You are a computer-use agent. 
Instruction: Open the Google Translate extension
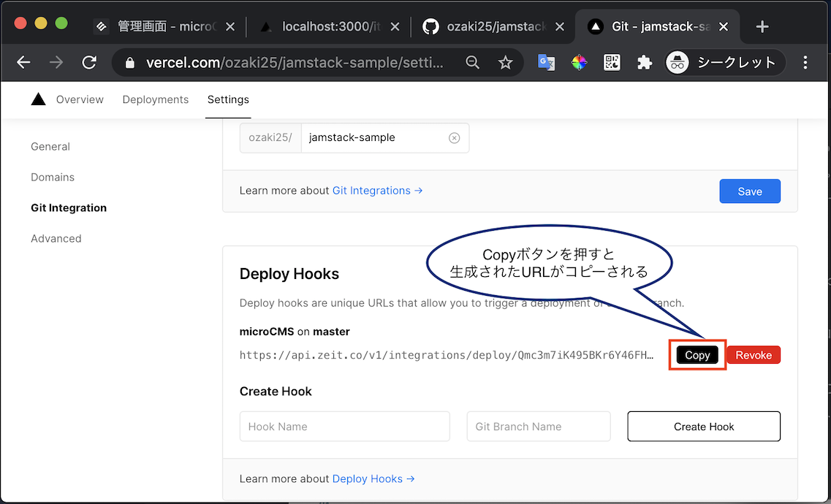[546, 63]
